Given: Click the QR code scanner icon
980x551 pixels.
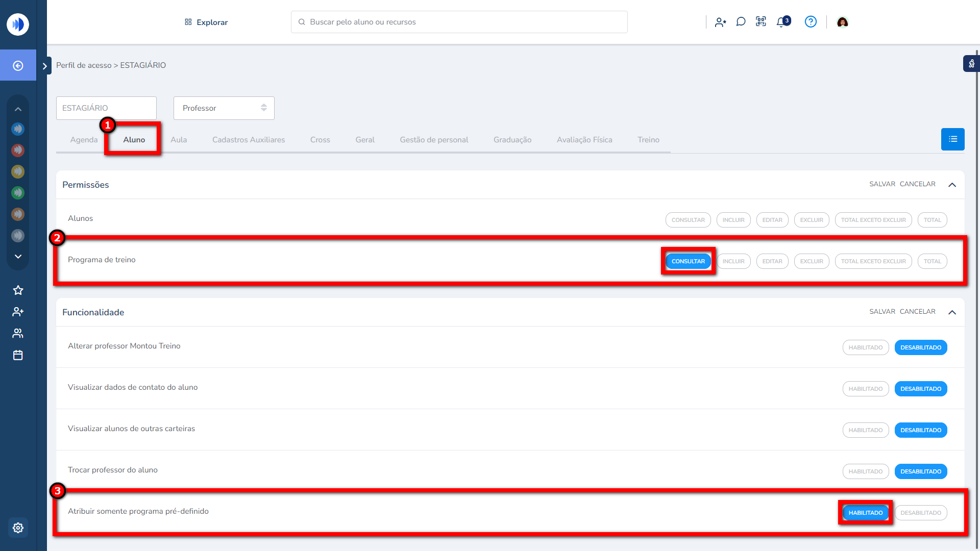Looking at the screenshot, I should (761, 21).
